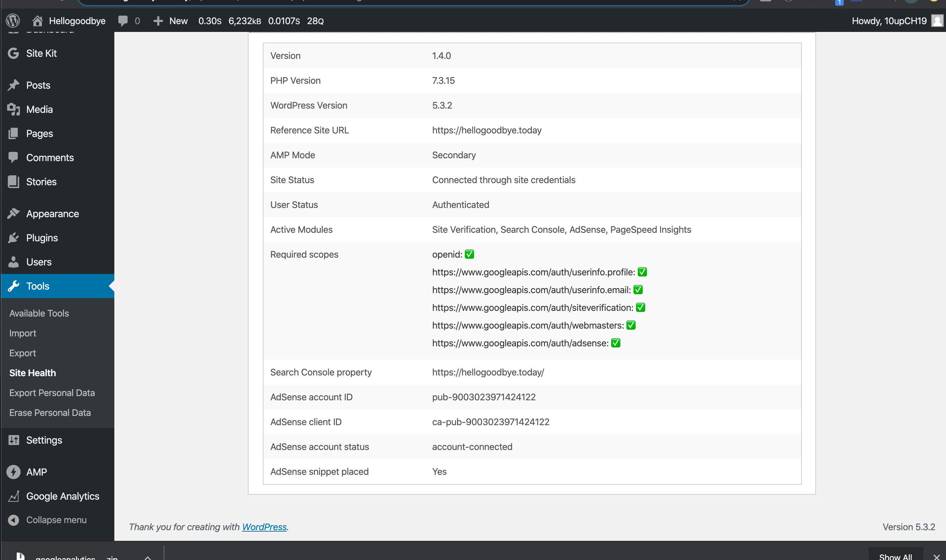The width and height of the screenshot is (946, 560).
Task: Expand the googleanalytics zip download options
Action: pos(148,558)
